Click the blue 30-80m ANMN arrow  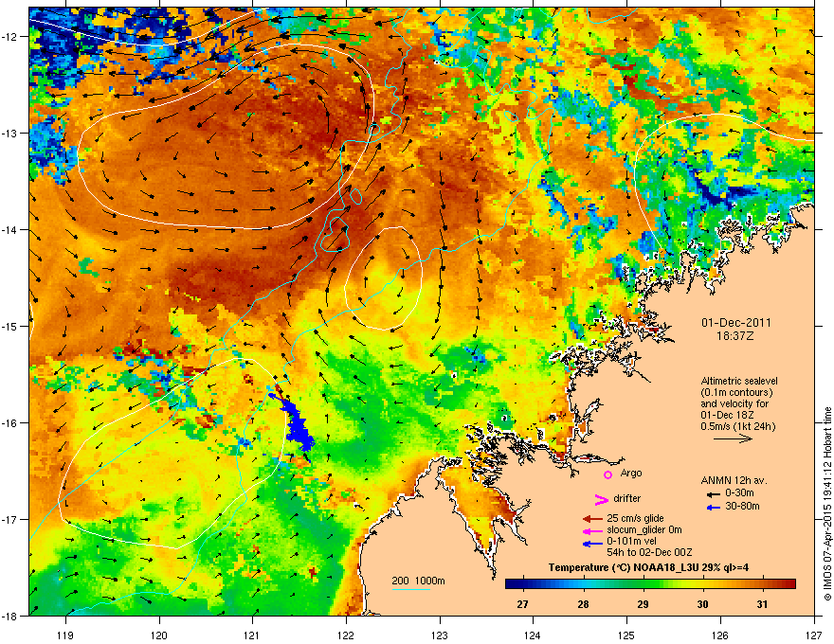714,508
